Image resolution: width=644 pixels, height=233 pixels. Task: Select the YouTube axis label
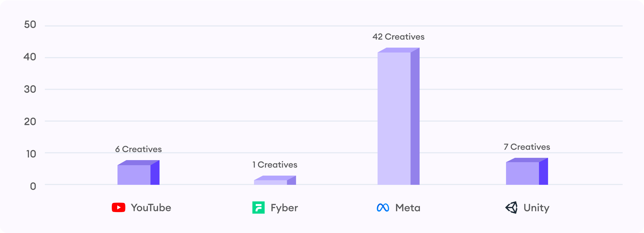tap(151, 208)
